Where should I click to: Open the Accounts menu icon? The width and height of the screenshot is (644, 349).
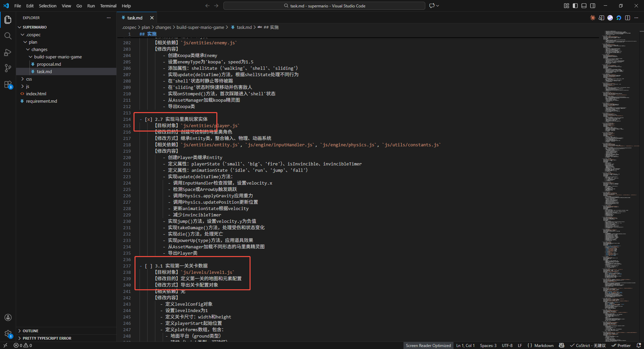pos(8,317)
